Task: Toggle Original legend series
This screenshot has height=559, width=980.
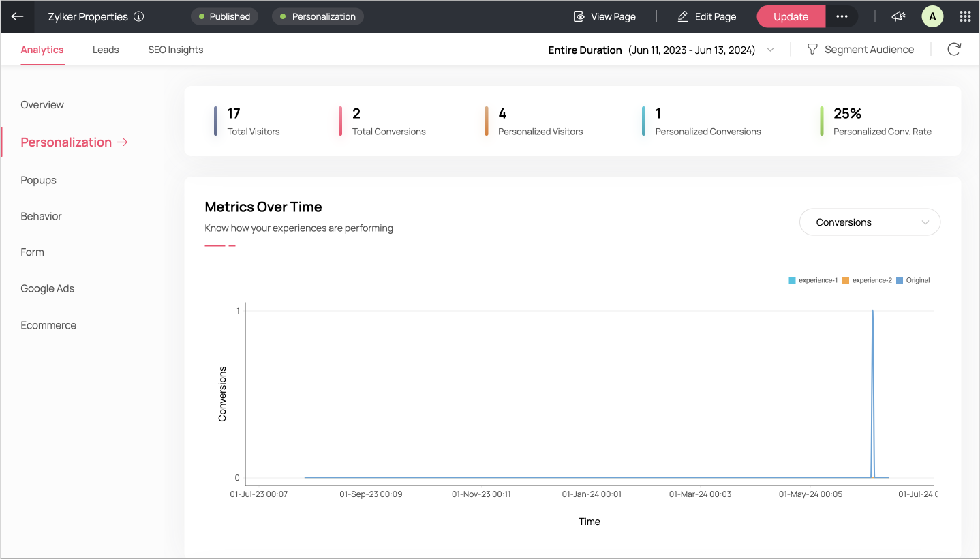Action: tap(913, 280)
